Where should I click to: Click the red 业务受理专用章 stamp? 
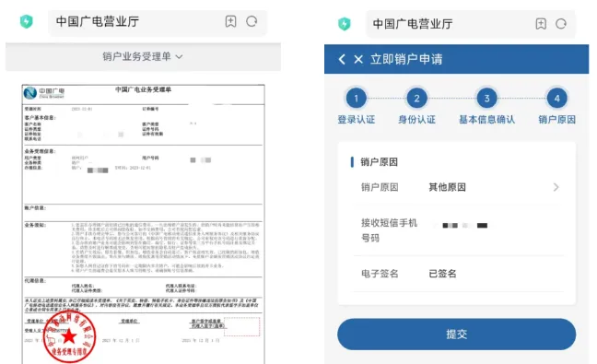pos(69,336)
